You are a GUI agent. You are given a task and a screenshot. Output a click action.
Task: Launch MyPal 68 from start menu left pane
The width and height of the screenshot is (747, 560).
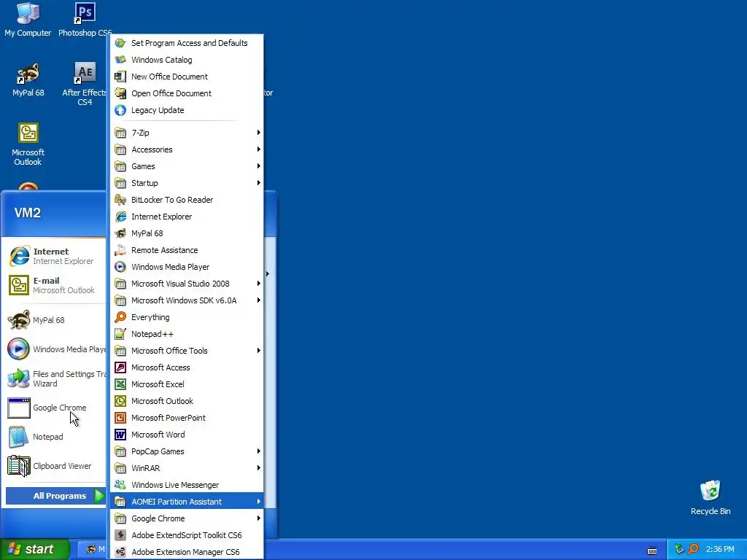(55, 320)
